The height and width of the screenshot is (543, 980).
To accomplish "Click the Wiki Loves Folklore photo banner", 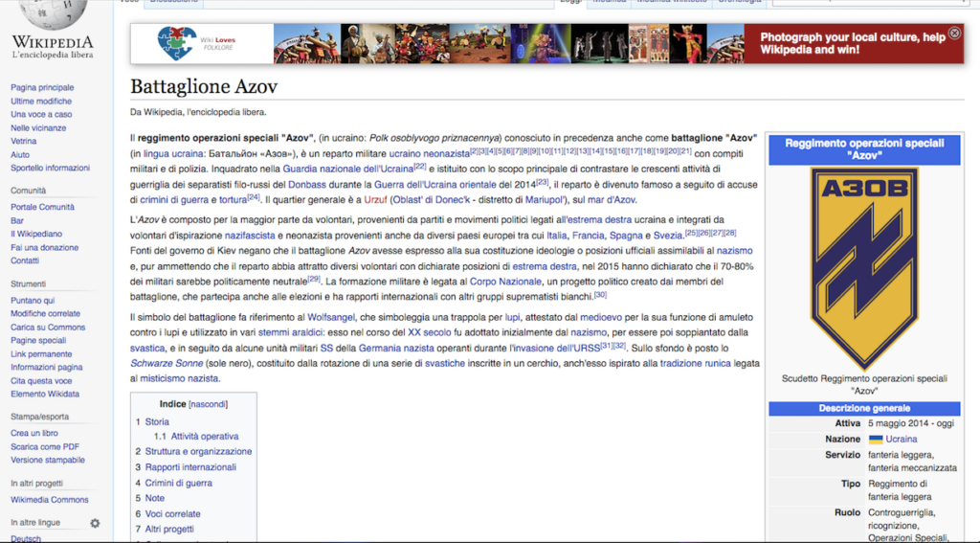I will pos(509,43).
